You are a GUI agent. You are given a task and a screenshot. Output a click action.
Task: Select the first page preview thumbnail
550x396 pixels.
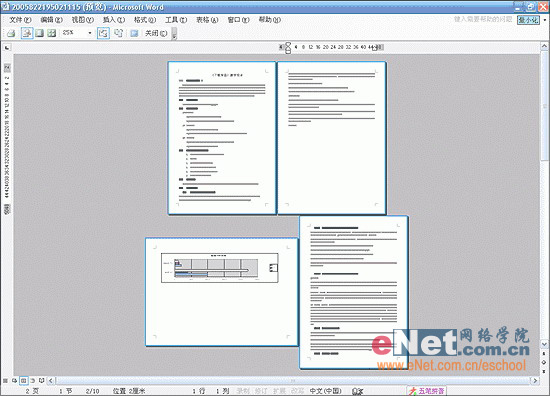coord(222,138)
